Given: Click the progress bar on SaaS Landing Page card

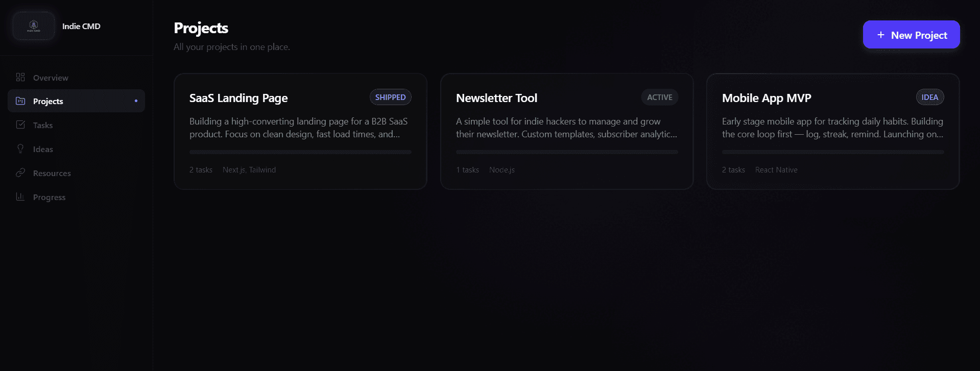Looking at the screenshot, I should (x=300, y=152).
